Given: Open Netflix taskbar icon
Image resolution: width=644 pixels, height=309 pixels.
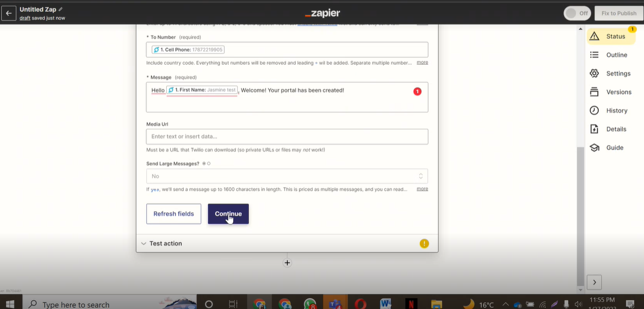Looking at the screenshot, I should tap(411, 304).
